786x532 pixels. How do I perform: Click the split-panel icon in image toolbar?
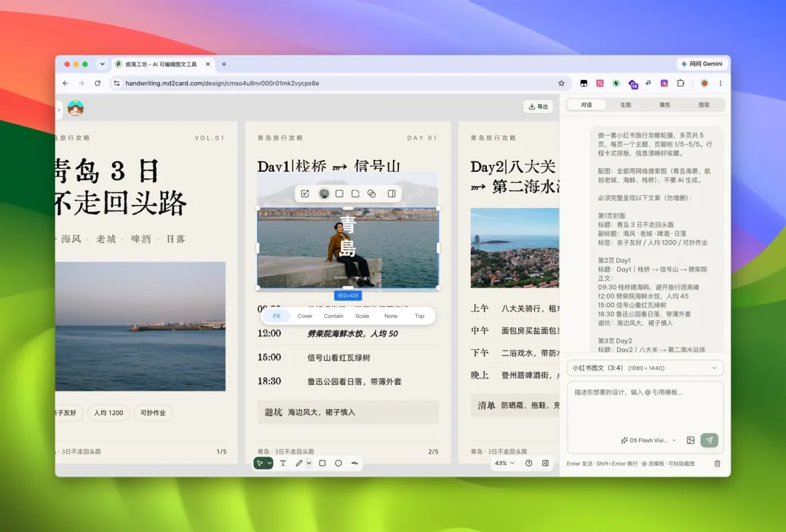(x=392, y=194)
